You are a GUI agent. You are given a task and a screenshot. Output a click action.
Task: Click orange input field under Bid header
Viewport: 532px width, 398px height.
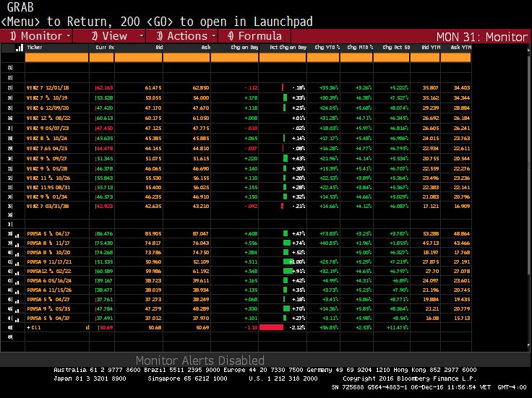tap(139, 58)
